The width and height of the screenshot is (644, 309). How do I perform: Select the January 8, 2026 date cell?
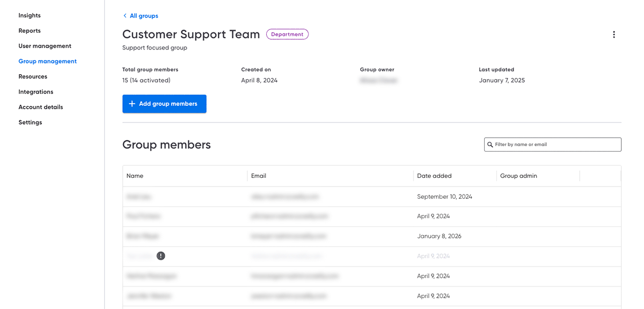point(439,236)
